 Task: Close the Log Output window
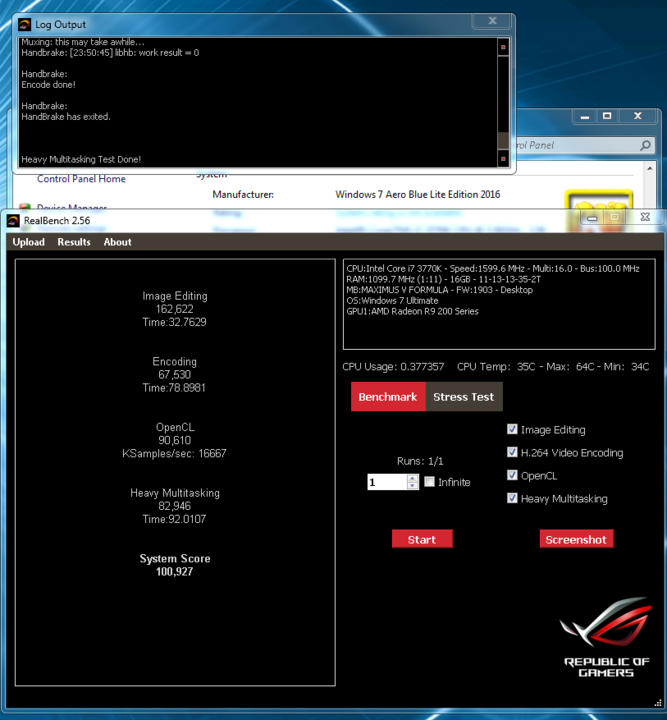493,21
